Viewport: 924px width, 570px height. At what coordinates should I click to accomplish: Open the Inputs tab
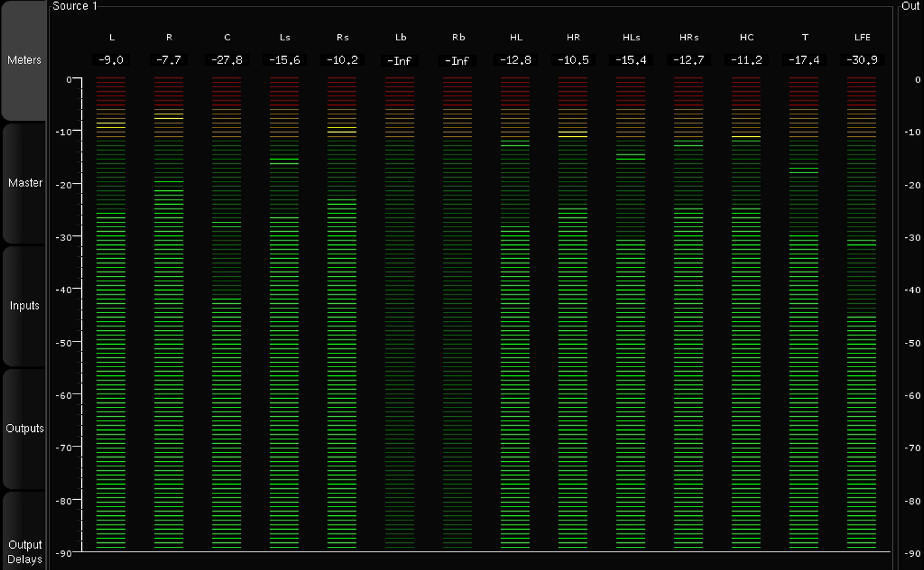[24, 306]
